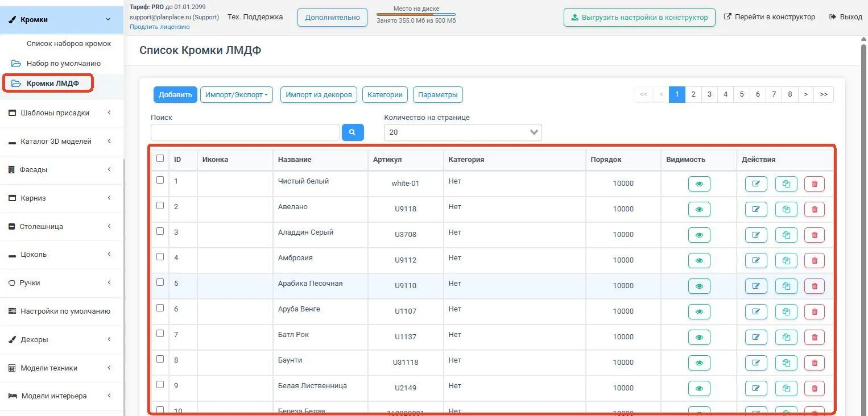Click Импорт из декоров button

click(319, 95)
